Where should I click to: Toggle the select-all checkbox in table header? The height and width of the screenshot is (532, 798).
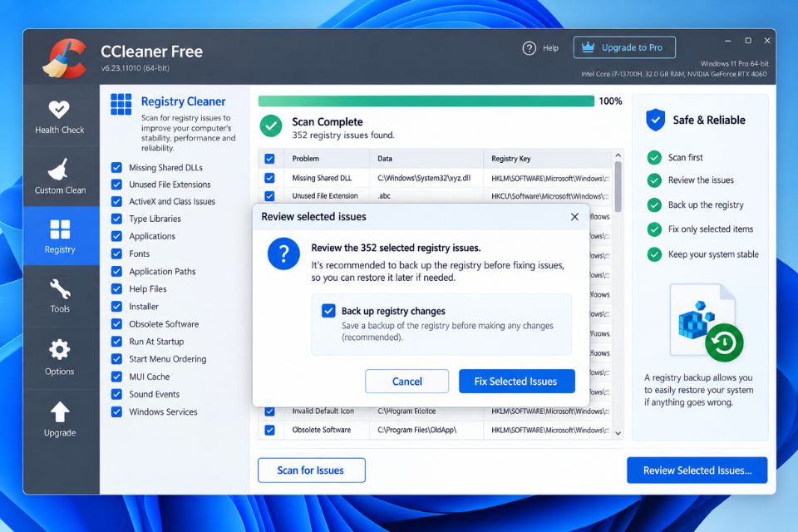click(x=269, y=159)
